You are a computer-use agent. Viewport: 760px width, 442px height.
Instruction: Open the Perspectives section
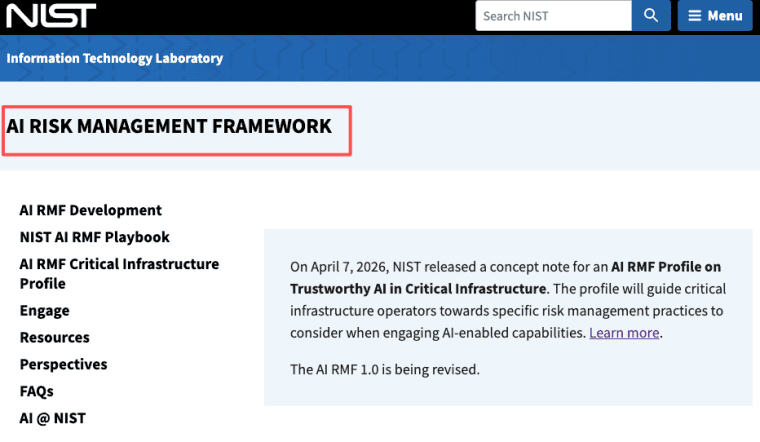click(x=63, y=364)
